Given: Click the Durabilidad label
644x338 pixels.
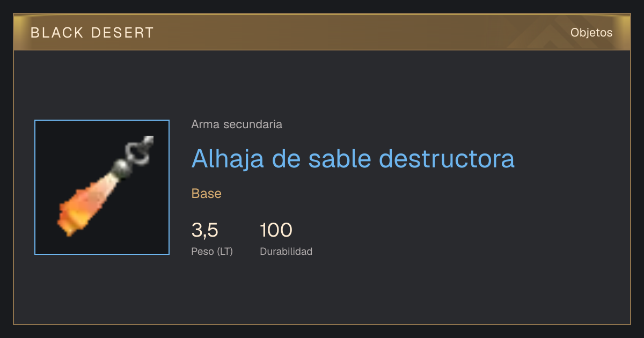Looking at the screenshot, I should [286, 252].
